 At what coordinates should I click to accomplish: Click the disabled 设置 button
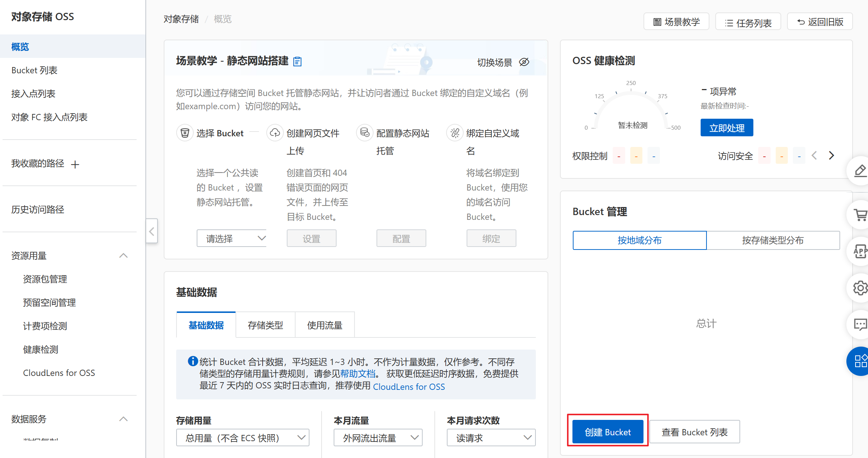coord(311,239)
